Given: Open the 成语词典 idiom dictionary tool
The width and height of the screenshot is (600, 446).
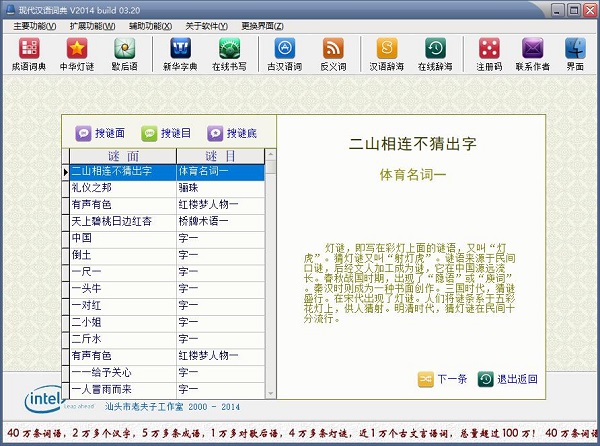Looking at the screenshot, I should tap(30, 52).
